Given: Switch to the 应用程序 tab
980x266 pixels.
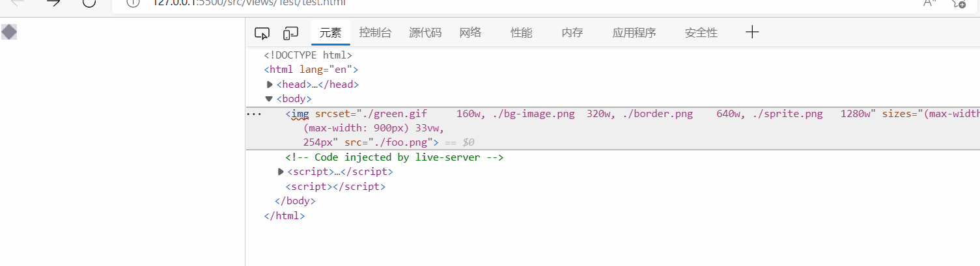Looking at the screenshot, I should 634,33.
